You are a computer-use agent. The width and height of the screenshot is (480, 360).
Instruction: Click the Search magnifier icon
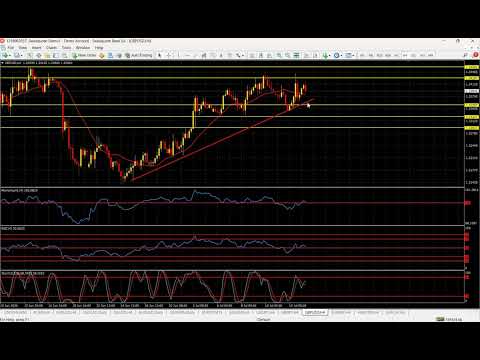tap(466, 55)
